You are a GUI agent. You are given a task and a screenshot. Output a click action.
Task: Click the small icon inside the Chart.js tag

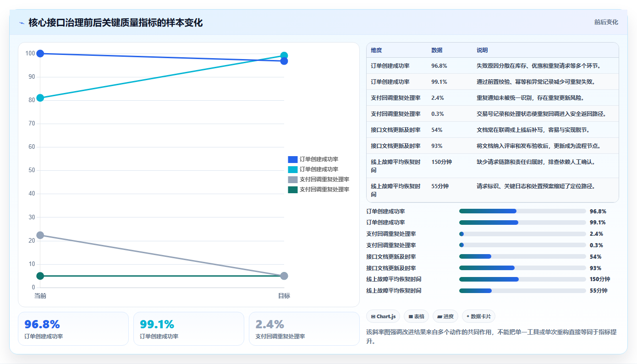pyautogui.click(x=373, y=316)
